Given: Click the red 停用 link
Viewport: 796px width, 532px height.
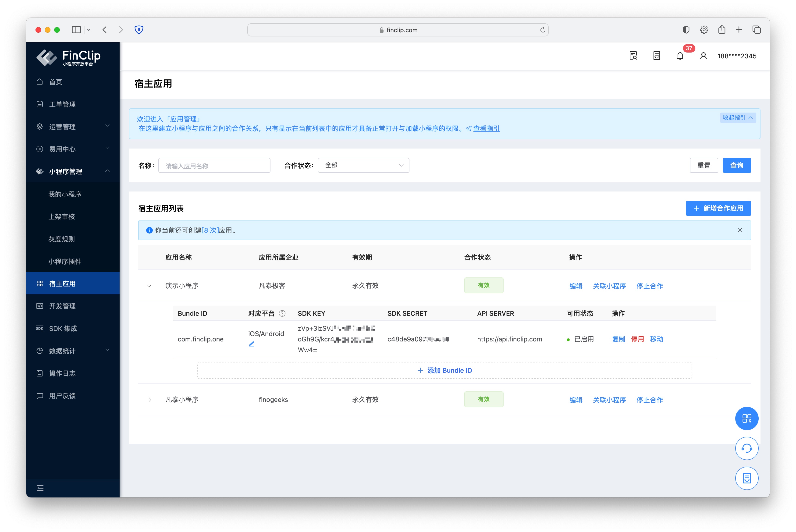Looking at the screenshot, I should point(637,339).
